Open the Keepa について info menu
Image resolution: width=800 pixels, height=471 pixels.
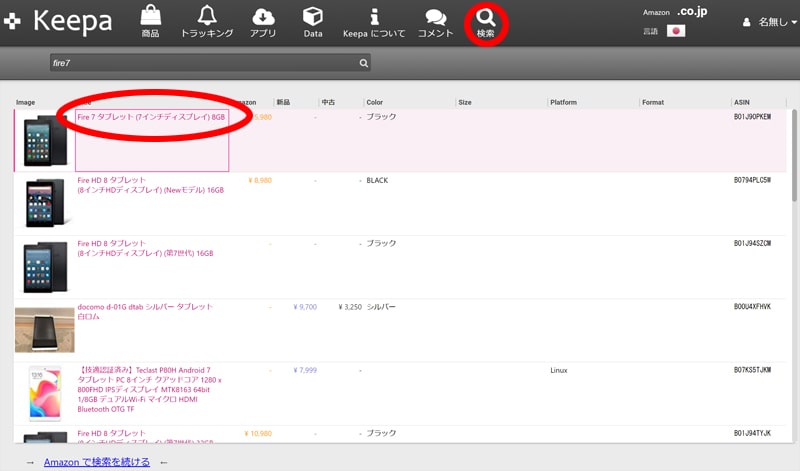click(374, 21)
